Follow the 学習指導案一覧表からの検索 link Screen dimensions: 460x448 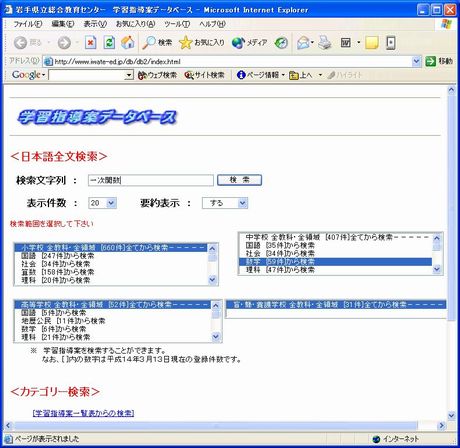[83, 413]
